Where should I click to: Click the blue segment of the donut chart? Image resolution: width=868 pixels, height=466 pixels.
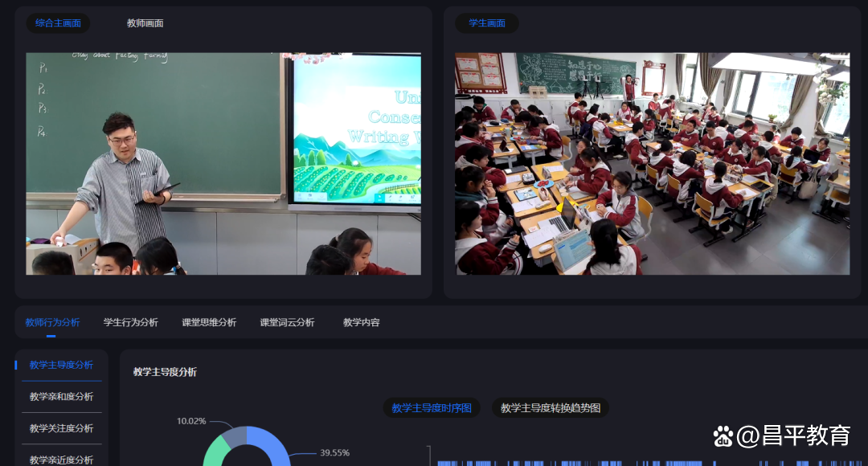tap(273, 444)
